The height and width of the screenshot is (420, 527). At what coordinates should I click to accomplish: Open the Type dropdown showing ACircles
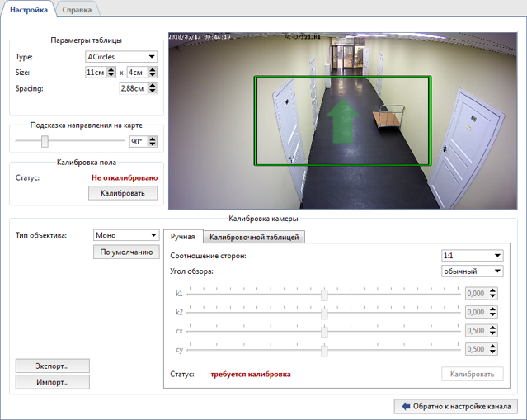(121, 57)
